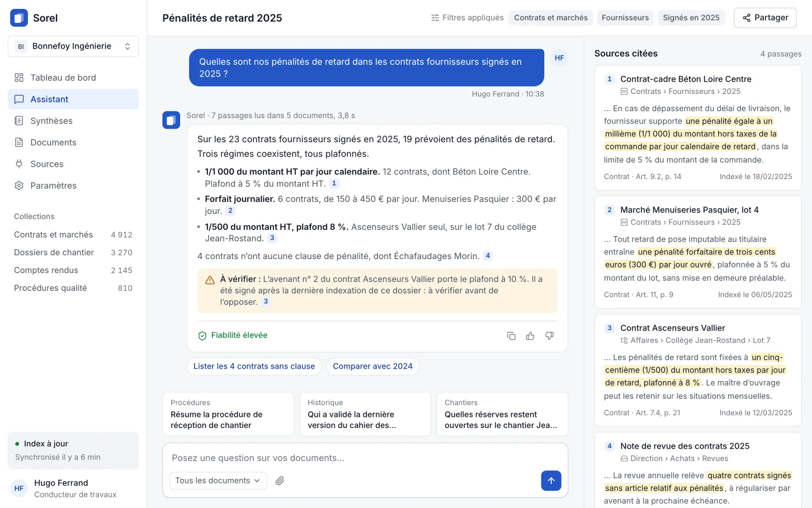Open the Comptes rendus collection
The image size is (812, 508).
click(73, 270)
